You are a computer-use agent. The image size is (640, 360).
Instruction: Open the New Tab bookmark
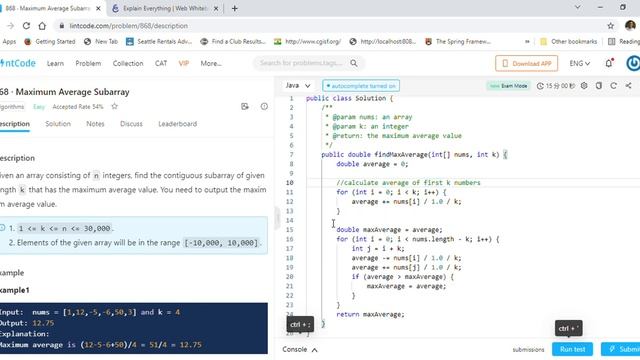[x=101, y=42]
